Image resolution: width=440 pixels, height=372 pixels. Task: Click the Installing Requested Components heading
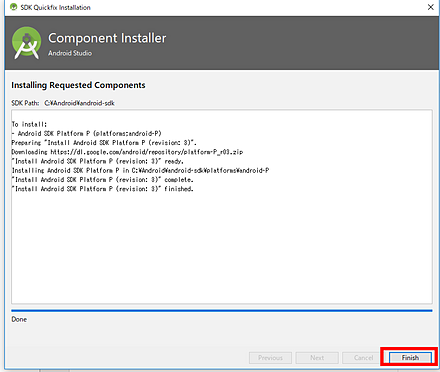click(x=78, y=85)
